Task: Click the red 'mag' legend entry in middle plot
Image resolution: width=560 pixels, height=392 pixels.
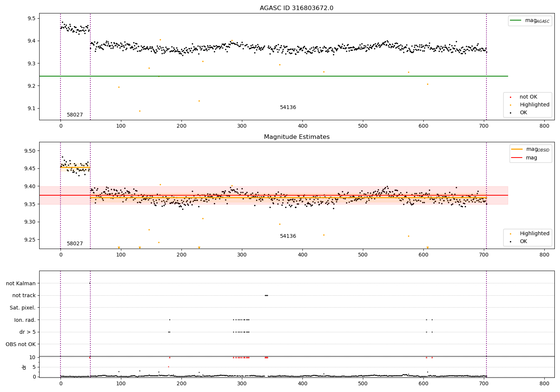Action: pyautogui.click(x=524, y=158)
